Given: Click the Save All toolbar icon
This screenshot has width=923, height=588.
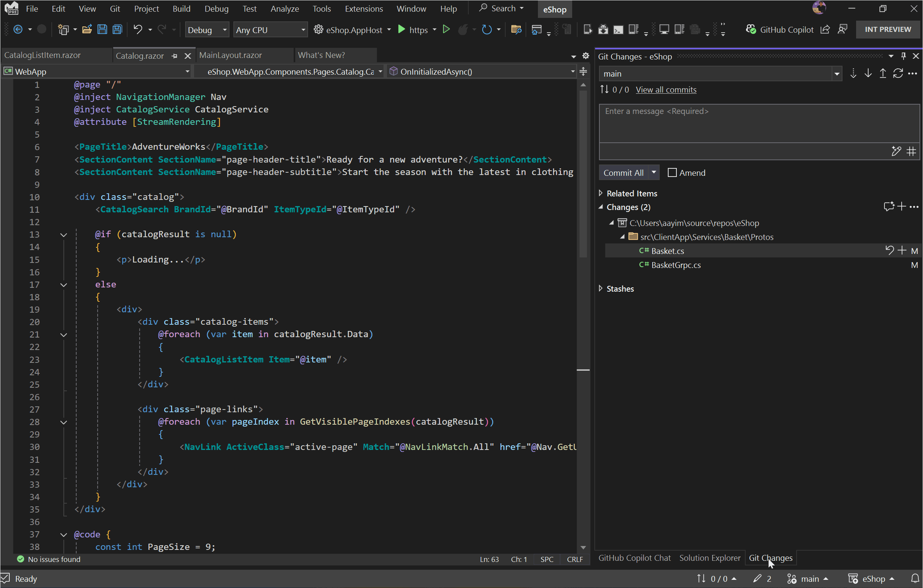Looking at the screenshot, I should tap(117, 30).
